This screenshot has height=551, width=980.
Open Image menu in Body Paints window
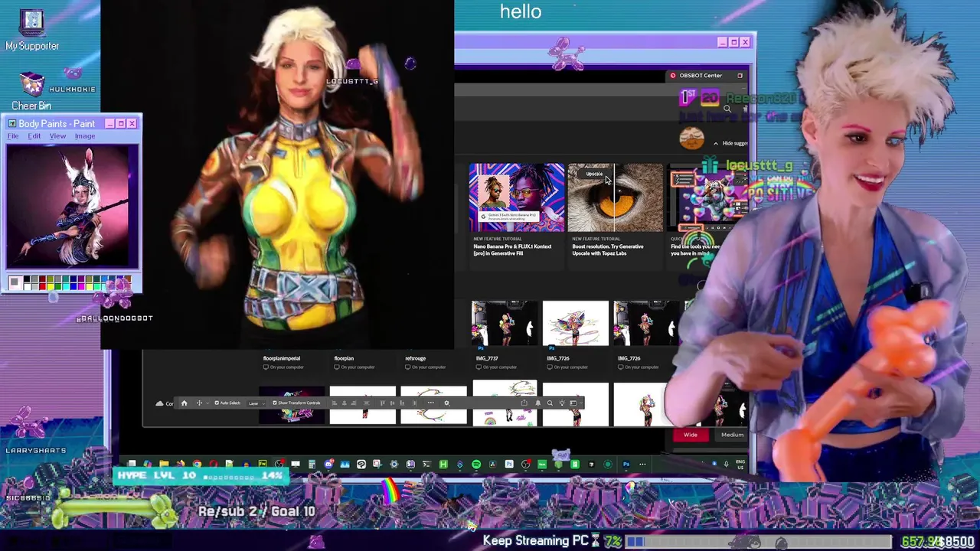click(85, 136)
